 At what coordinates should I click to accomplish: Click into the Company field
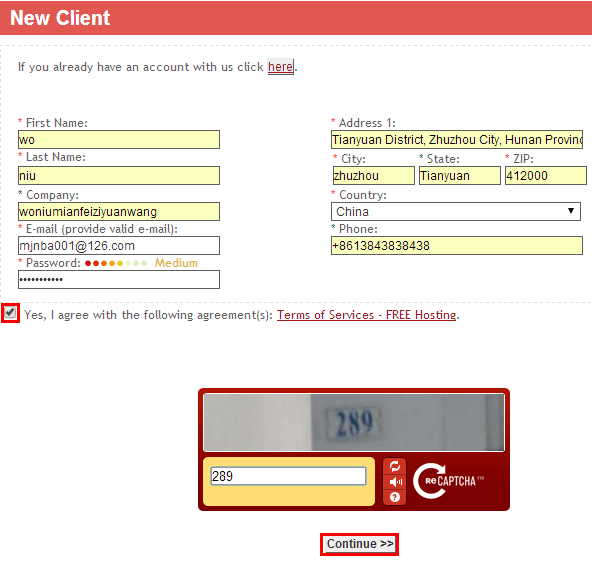(x=119, y=211)
